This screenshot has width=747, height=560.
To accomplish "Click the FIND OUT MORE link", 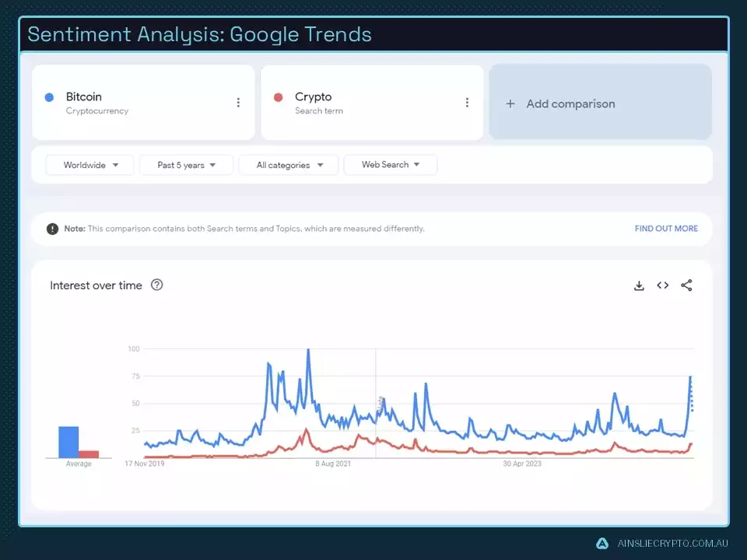I will click(x=666, y=228).
